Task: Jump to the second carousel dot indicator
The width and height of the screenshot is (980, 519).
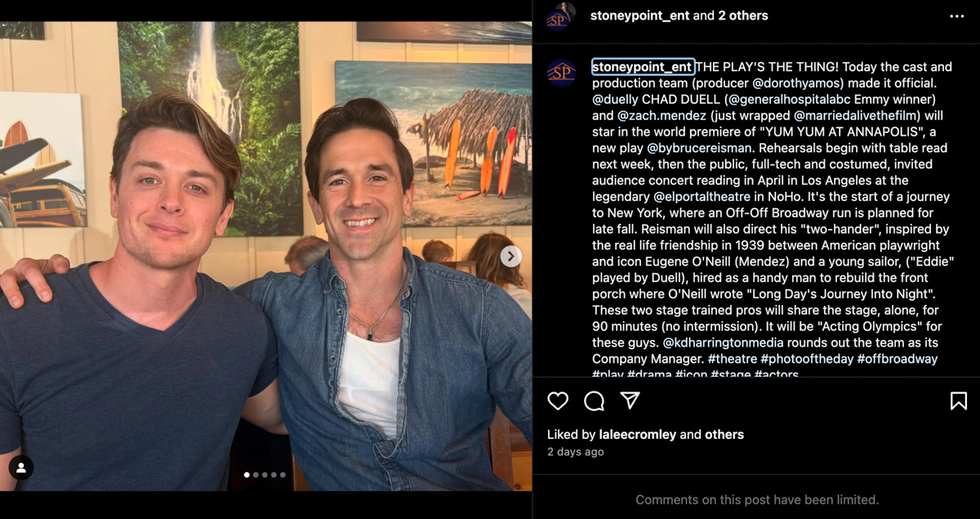Action: pyautogui.click(x=256, y=475)
